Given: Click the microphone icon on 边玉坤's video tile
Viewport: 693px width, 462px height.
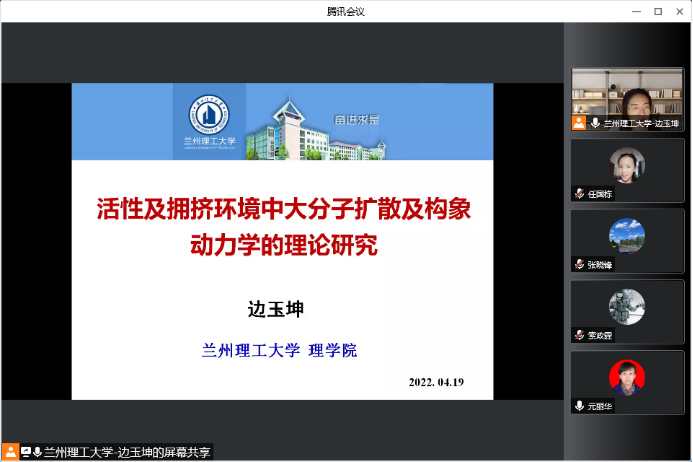Looking at the screenshot, I should click(x=594, y=123).
